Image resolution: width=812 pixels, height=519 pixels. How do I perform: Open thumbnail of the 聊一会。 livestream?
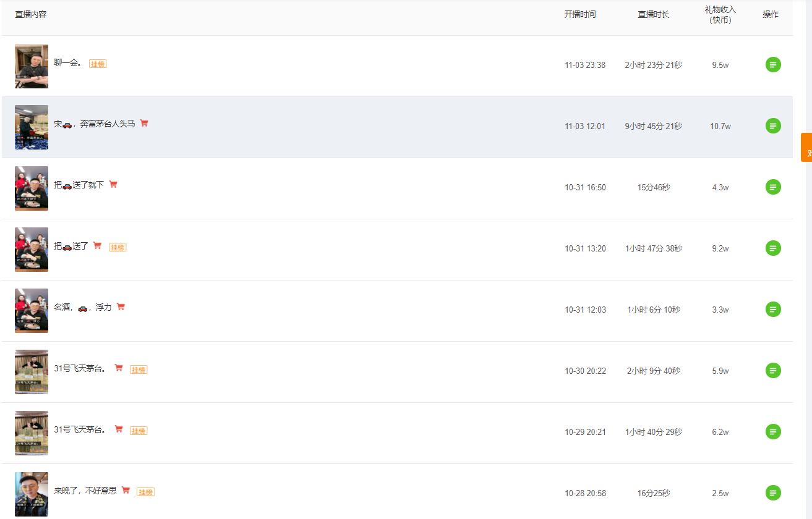coord(32,66)
